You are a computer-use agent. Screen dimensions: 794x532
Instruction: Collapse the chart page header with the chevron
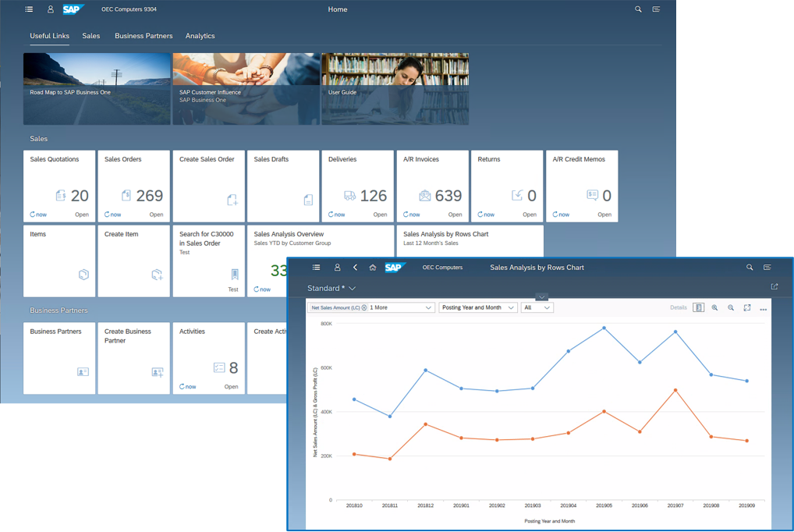pos(541,297)
